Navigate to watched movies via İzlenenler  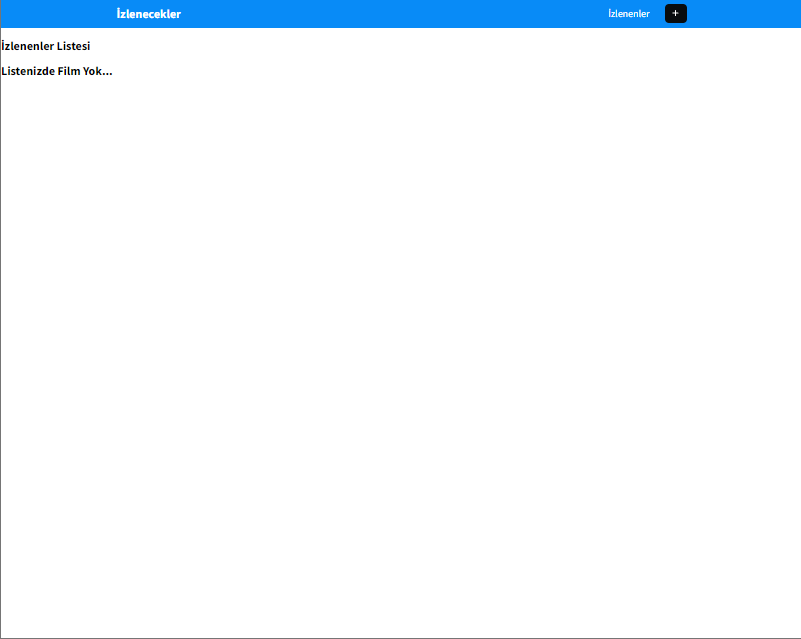[628, 13]
